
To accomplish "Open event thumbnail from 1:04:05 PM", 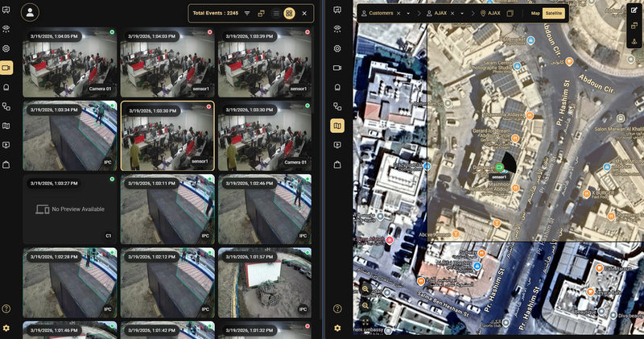I will 69,62.
